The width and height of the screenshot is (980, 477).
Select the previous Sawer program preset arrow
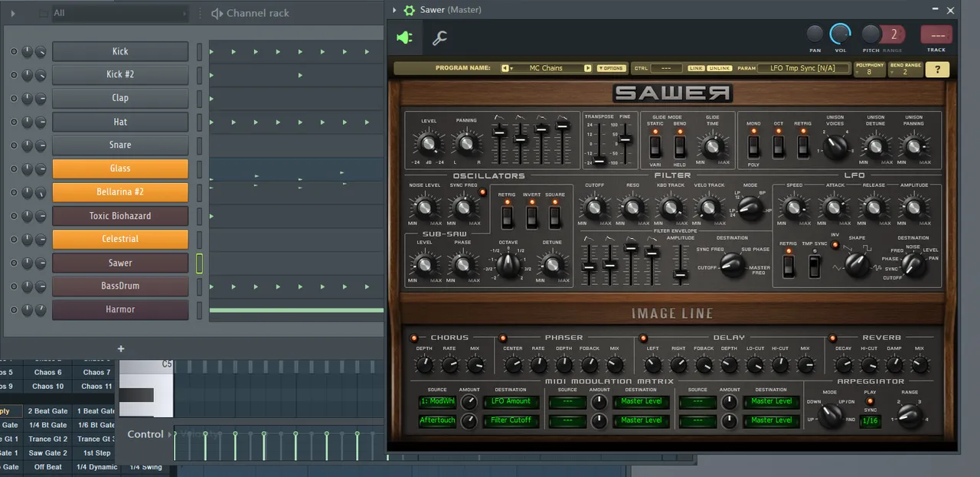[505, 68]
